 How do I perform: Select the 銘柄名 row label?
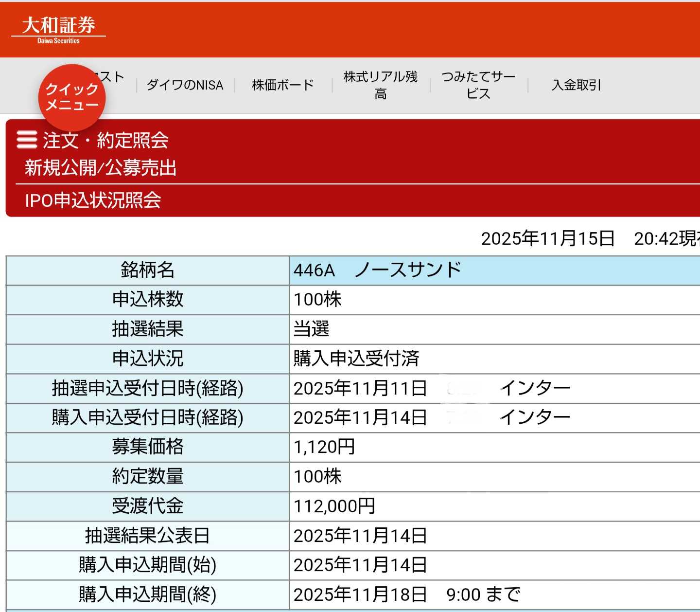[x=148, y=270]
